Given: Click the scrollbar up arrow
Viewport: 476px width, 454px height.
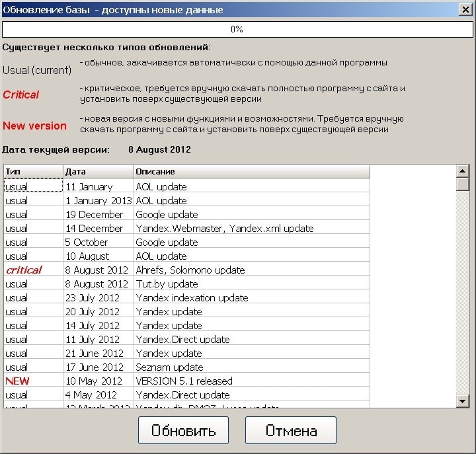Looking at the screenshot, I should (x=463, y=171).
